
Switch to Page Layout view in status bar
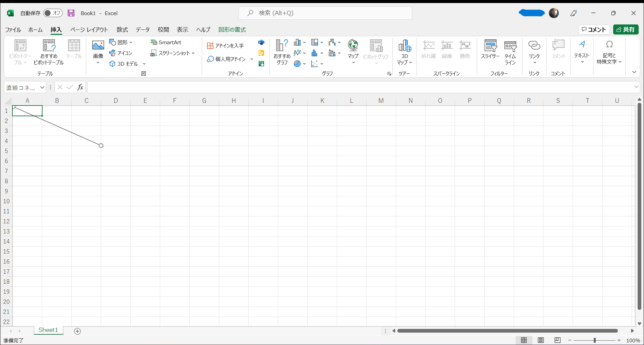coord(540,340)
